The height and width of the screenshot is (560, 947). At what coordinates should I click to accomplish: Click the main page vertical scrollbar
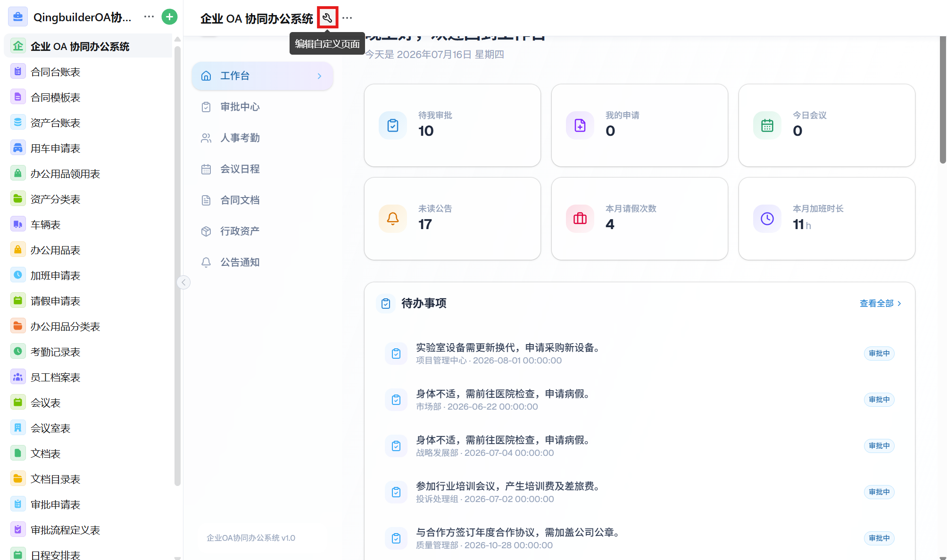[x=943, y=100]
